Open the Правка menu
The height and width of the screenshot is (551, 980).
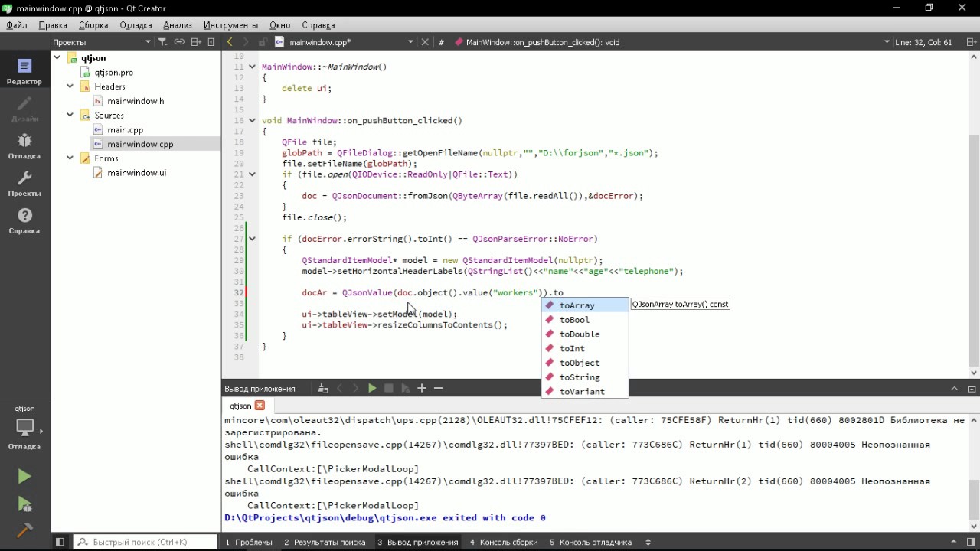[x=53, y=25]
